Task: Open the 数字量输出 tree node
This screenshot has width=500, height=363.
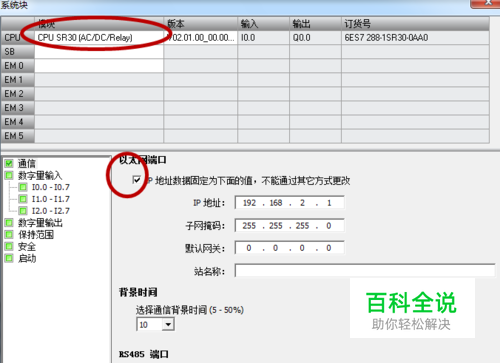Action: pyautogui.click(x=40, y=223)
